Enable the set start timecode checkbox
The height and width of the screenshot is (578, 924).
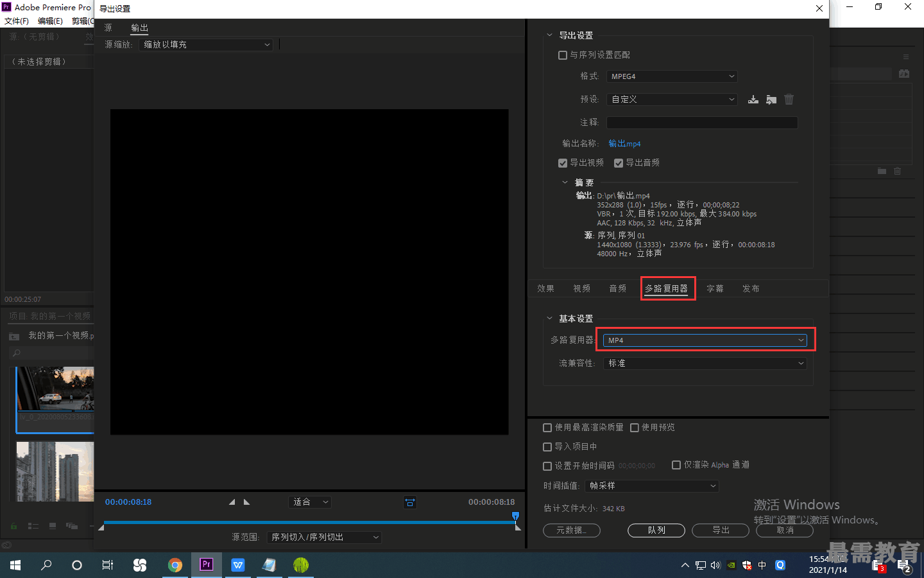547,466
